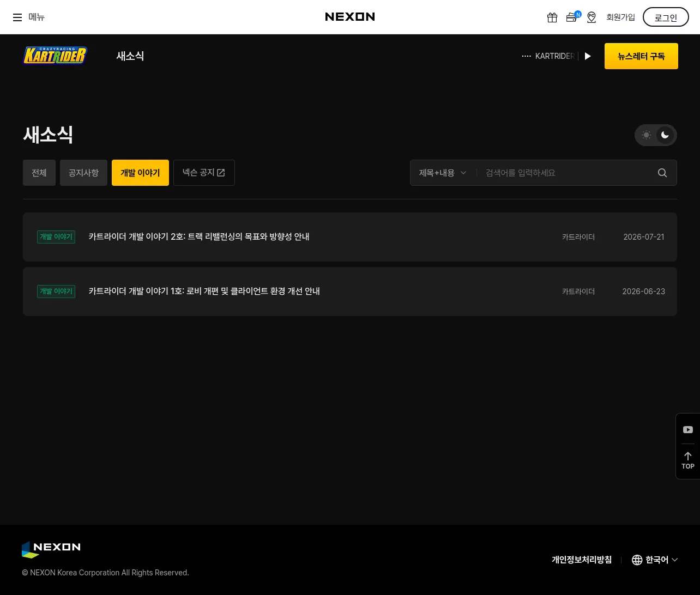
Task: Expand the 제목+내용 search filter dropdown
Action: tap(443, 173)
